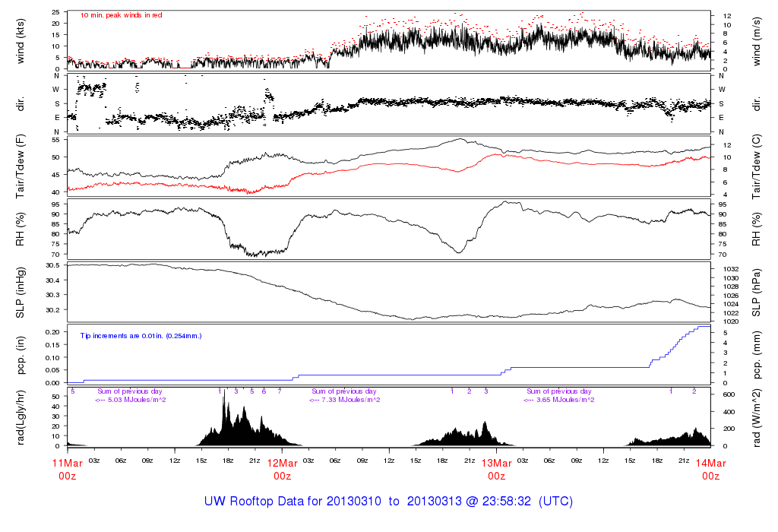Click the title 'UW Rooftop Data for 20130310'

click(x=293, y=502)
